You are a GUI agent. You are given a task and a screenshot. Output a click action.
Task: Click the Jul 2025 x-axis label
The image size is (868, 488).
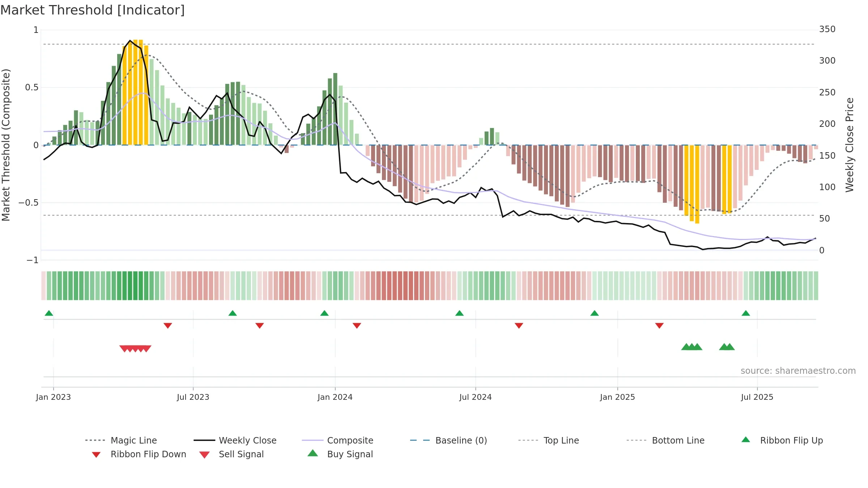757,397
